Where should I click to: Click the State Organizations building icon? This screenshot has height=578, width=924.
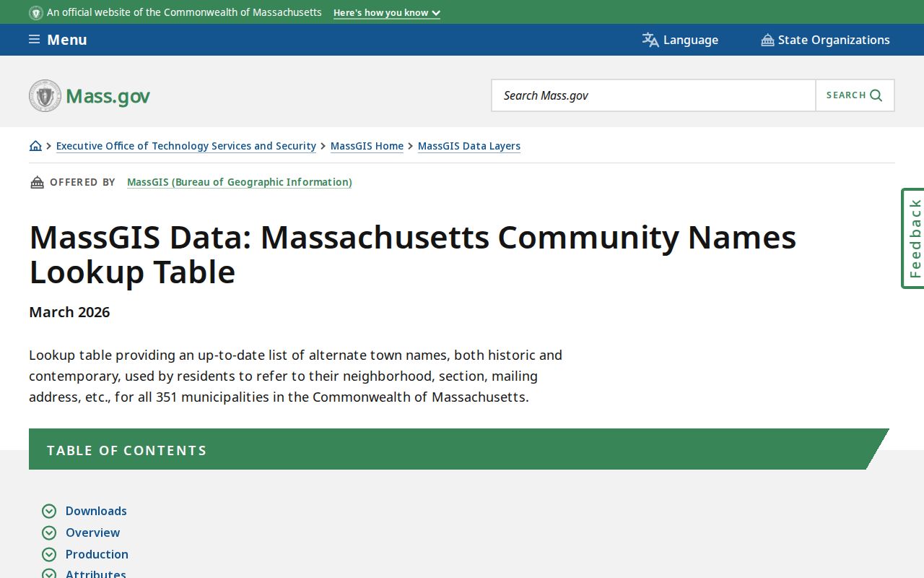[x=767, y=40]
